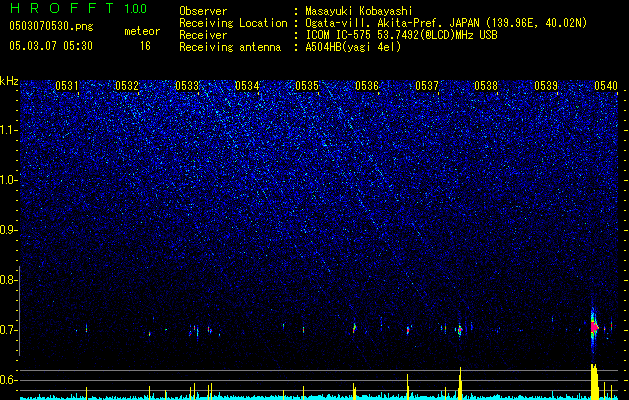Click the 0537 time axis marker
This screenshot has width=629, height=400.
[427, 86]
